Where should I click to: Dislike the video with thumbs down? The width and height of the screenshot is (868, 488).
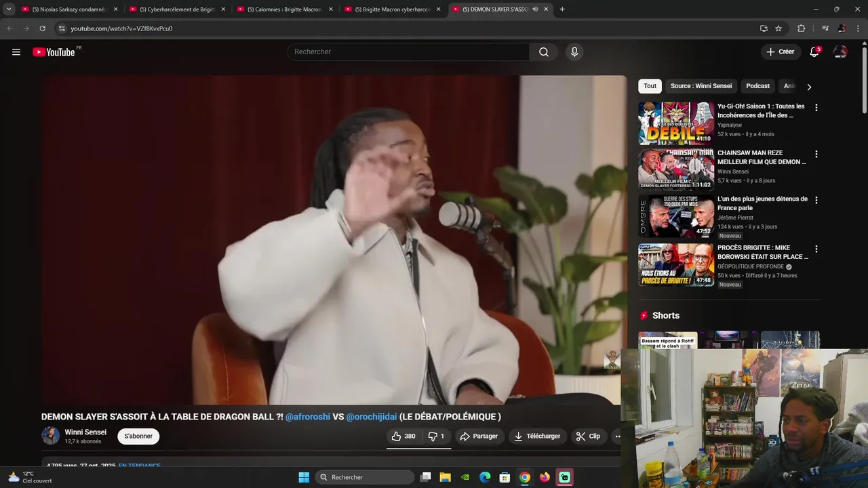pyautogui.click(x=436, y=436)
